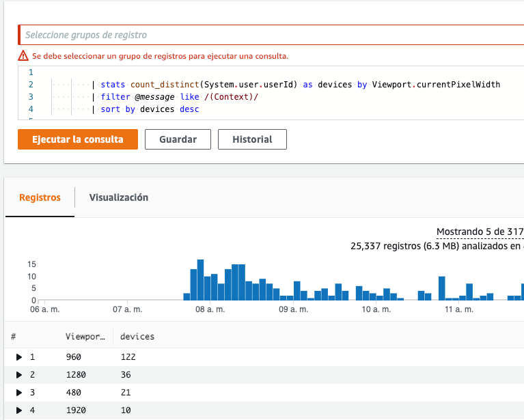This screenshot has height=420, width=524.
Task: Expand result row 3 disclosure triangle
Action: click(19, 393)
